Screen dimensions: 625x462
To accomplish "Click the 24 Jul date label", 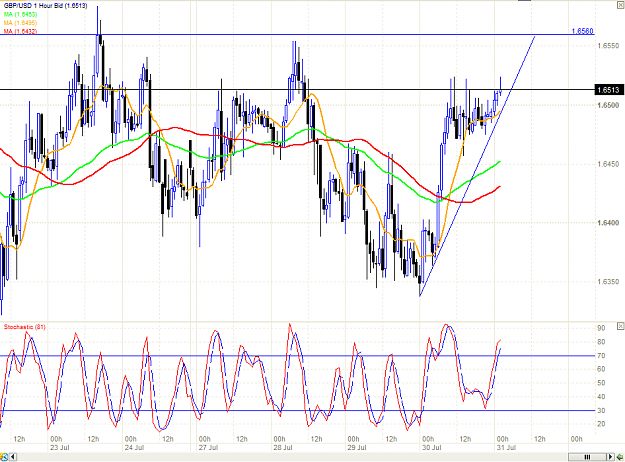I will click(x=134, y=448).
